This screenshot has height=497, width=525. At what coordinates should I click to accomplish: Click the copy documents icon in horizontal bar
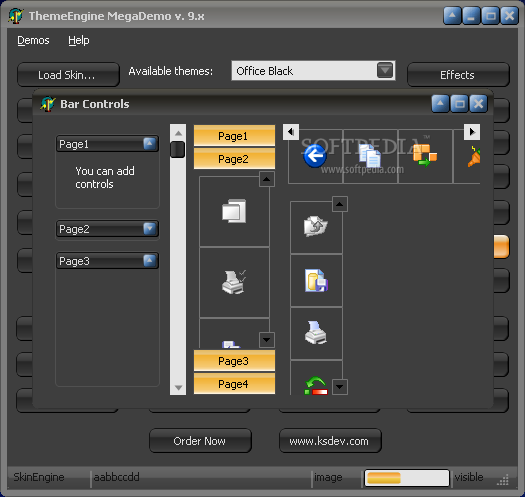coord(370,155)
